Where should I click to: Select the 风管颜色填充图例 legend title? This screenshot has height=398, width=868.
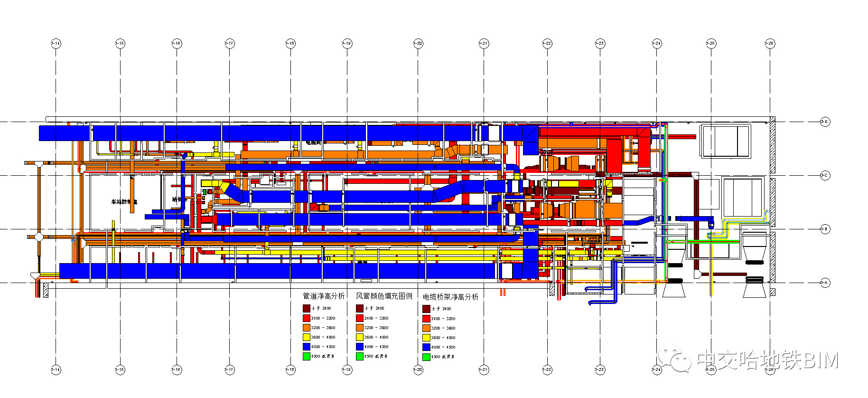(384, 296)
